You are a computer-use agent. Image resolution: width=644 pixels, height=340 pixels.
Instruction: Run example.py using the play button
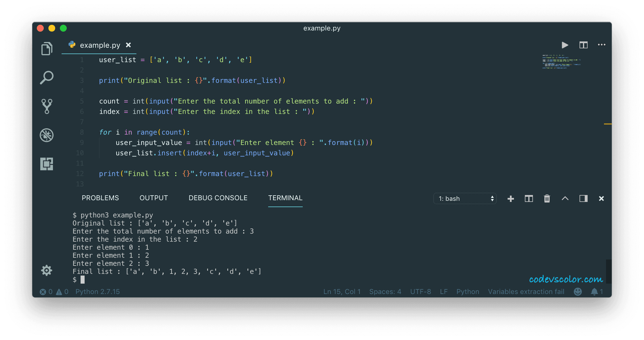565,45
